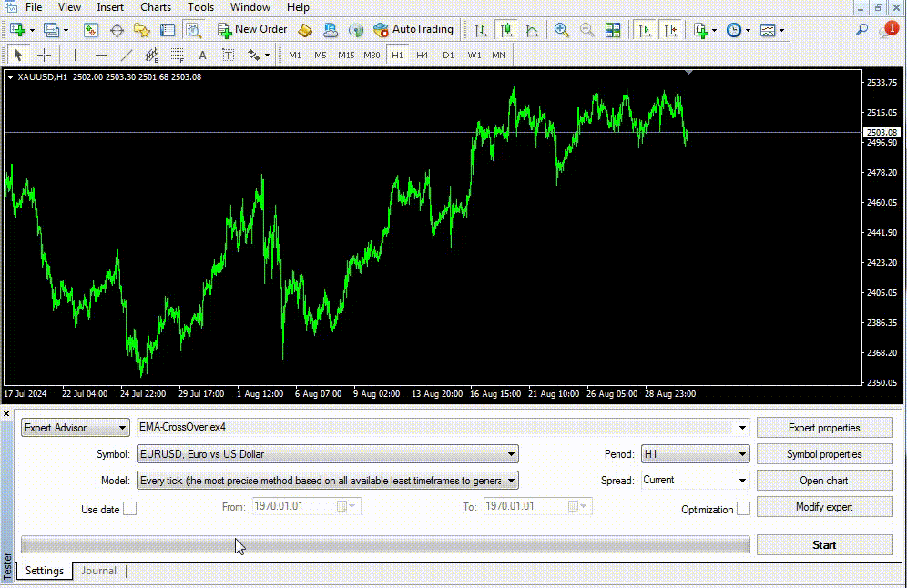The width and height of the screenshot is (907, 588).
Task: Switch chart to candlesticks view
Action: pyautogui.click(x=506, y=30)
